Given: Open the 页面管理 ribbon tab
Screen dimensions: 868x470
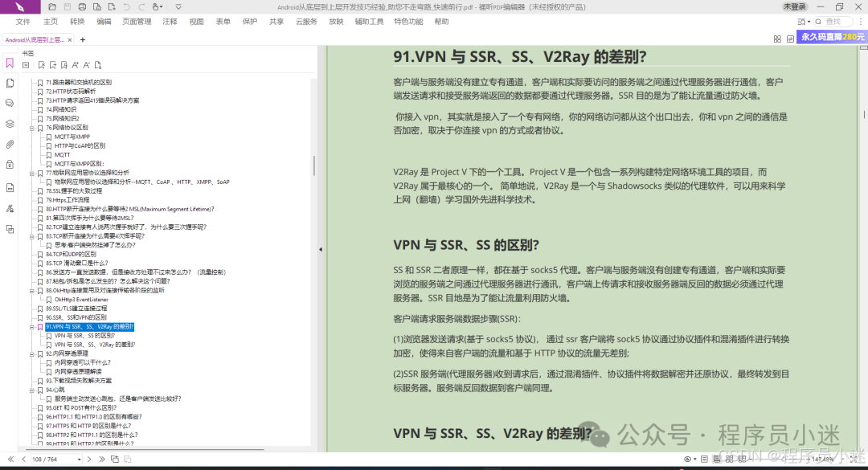Looking at the screenshot, I should tap(137, 22).
